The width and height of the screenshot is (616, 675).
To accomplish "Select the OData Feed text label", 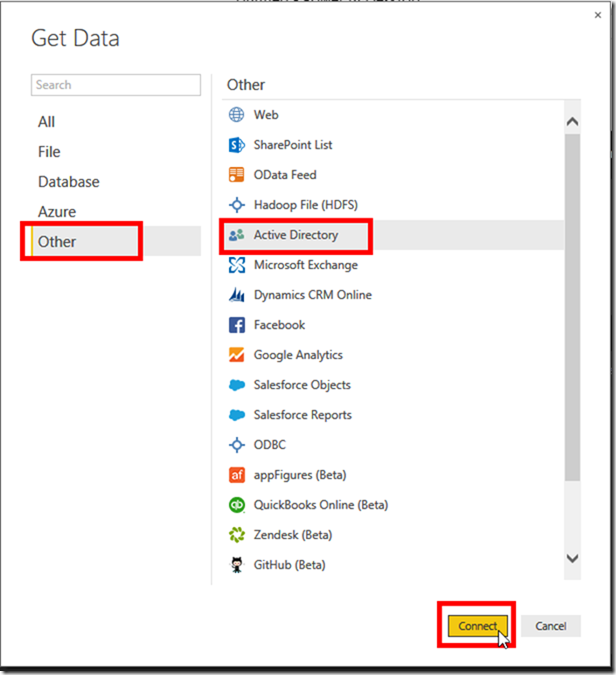I will coord(285,175).
